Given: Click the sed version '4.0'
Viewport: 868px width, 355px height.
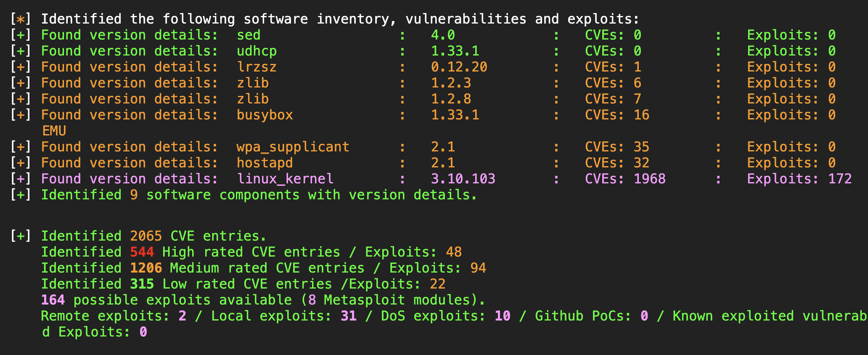Looking at the screenshot, I should tap(443, 35).
